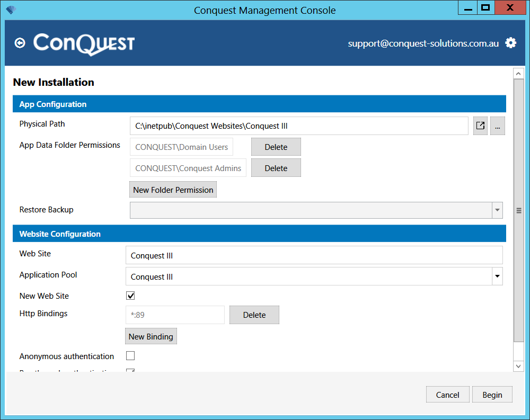Click the back arrow icon beside Conquest logo
Viewport: 530px width, 420px height.
20,43
